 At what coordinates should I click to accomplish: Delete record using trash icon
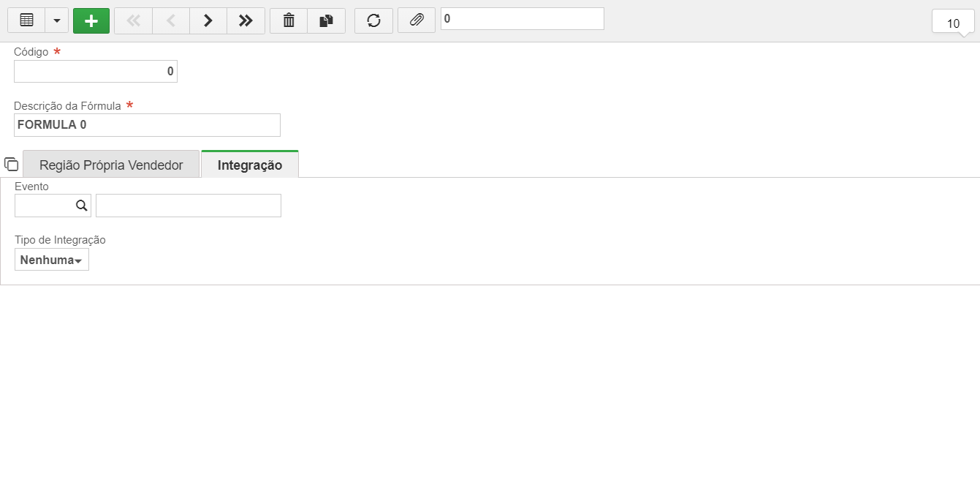(289, 20)
